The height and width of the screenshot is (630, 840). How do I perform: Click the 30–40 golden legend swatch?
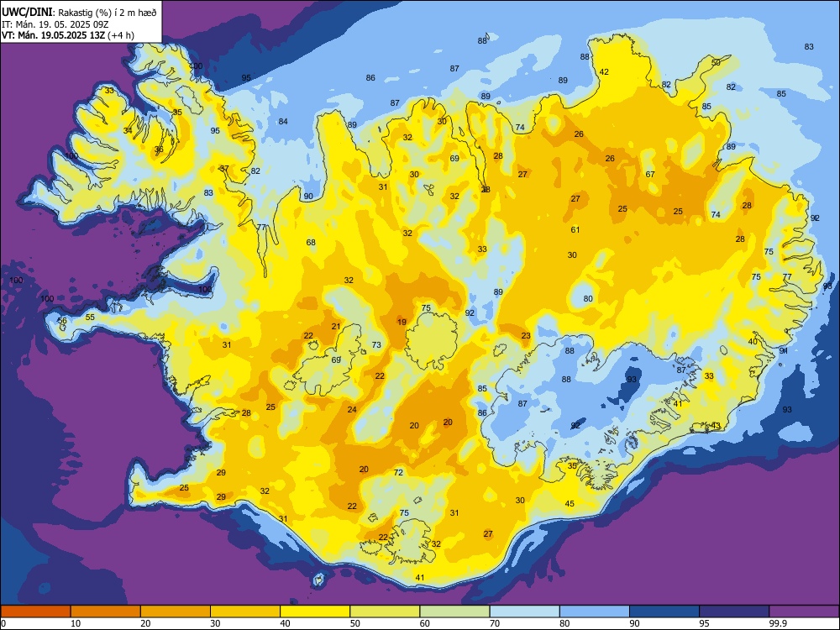tap(245, 612)
